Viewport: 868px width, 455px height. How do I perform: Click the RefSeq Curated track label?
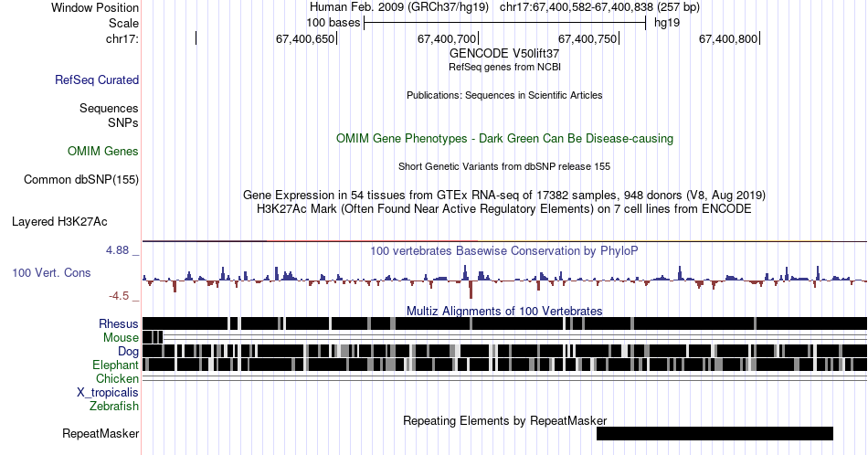[x=96, y=79]
